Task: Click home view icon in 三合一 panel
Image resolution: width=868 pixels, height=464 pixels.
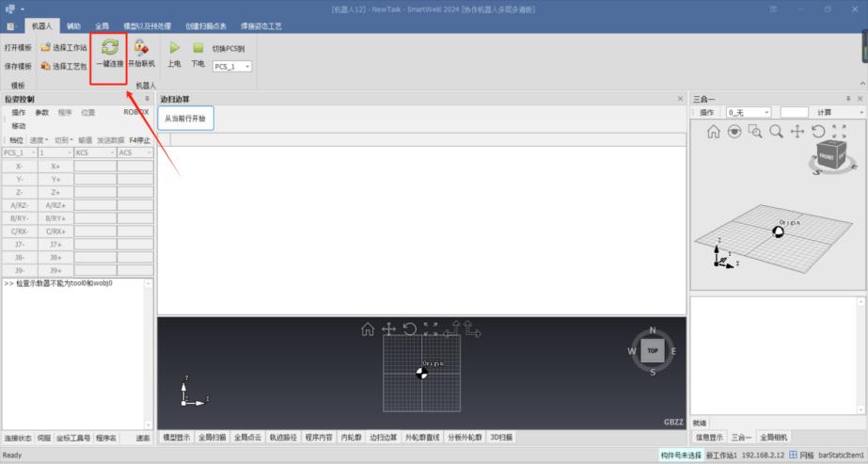Action: [714, 132]
